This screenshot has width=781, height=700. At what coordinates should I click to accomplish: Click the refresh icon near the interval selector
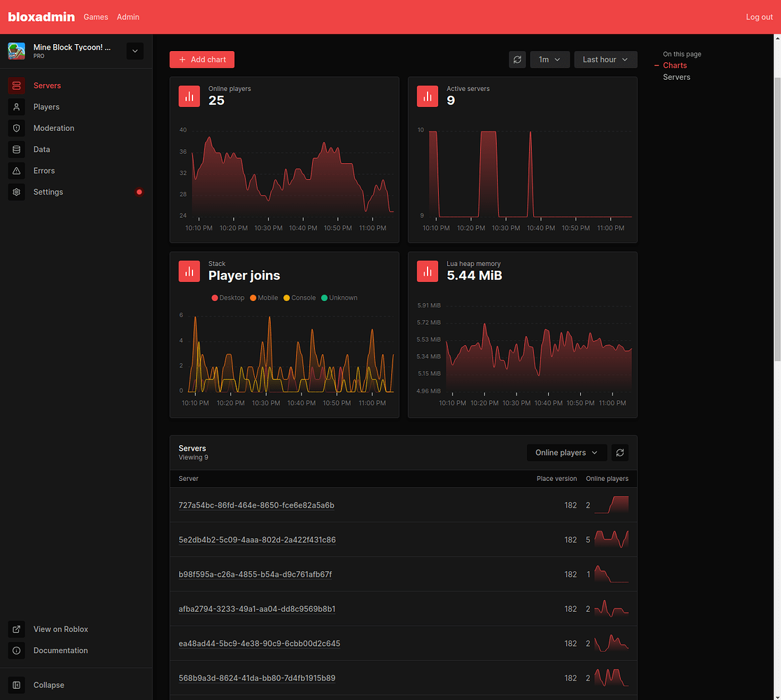(x=517, y=59)
